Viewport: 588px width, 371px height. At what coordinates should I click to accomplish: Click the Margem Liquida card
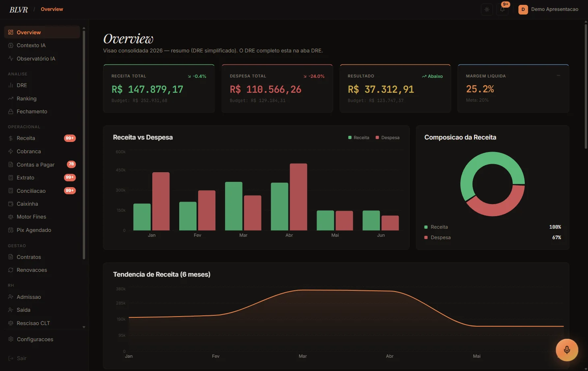[513, 88]
